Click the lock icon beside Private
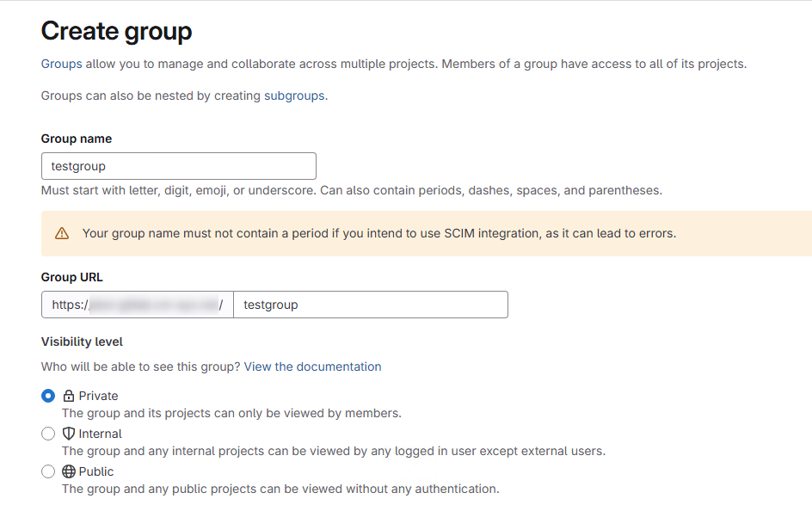 pos(68,396)
